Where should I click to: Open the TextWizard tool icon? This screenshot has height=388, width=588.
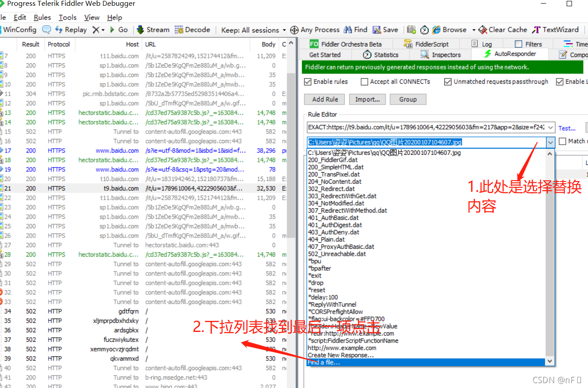[x=536, y=30]
